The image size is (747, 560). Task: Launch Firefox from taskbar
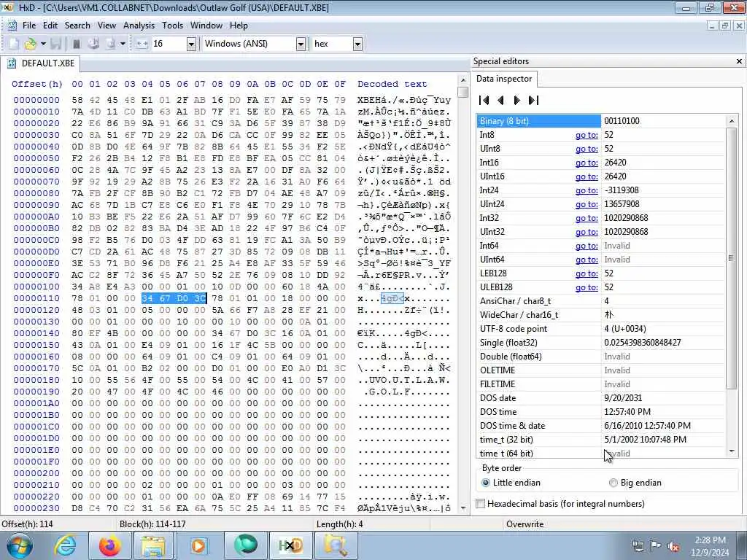pos(110,545)
